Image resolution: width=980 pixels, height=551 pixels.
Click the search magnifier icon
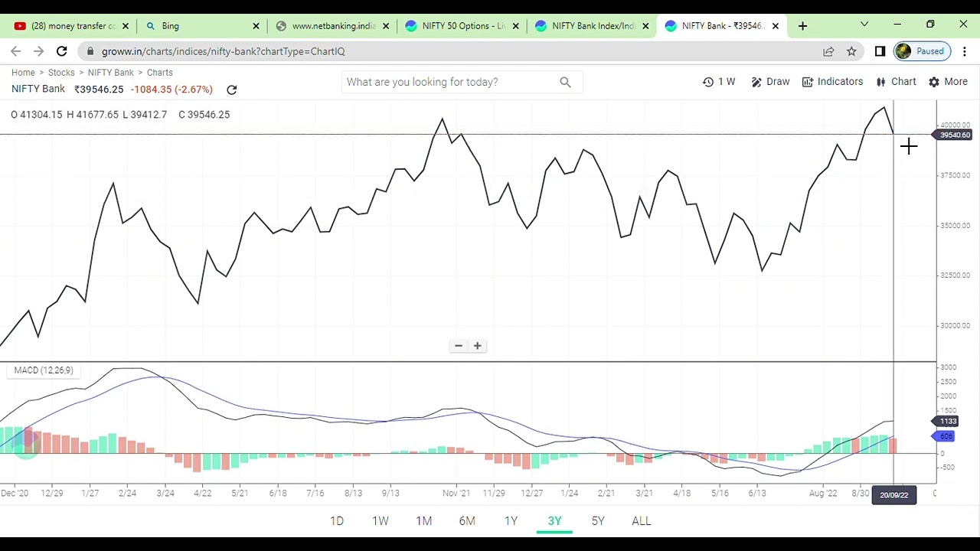pos(565,82)
